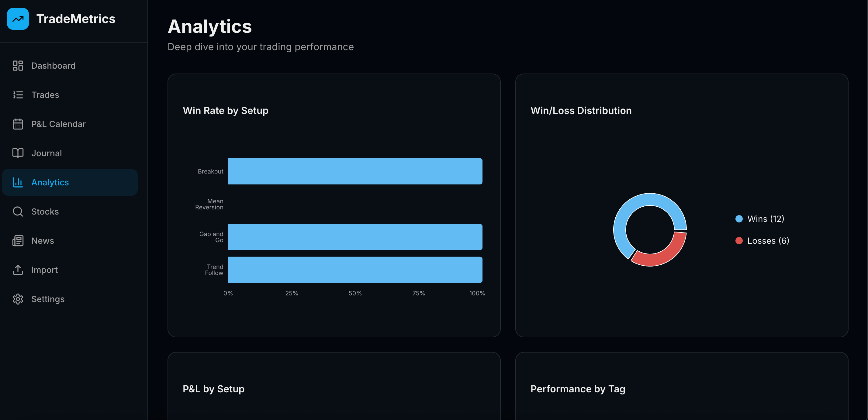Navigate to the Dashboard page

53,65
